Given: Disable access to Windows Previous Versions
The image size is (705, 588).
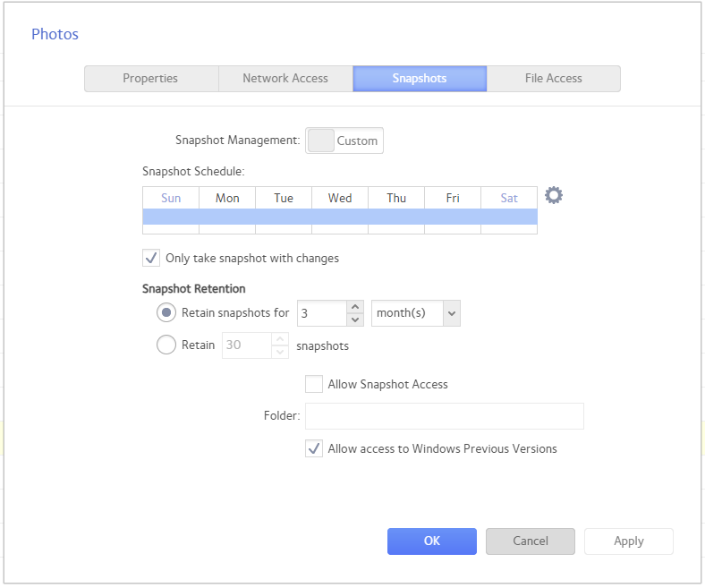Looking at the screenshot, I should (314, 448).
